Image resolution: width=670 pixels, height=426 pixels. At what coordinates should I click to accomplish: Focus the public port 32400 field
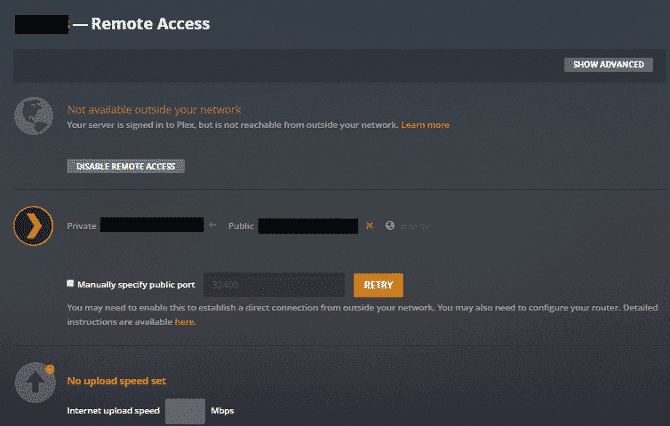tap(274, 285)
